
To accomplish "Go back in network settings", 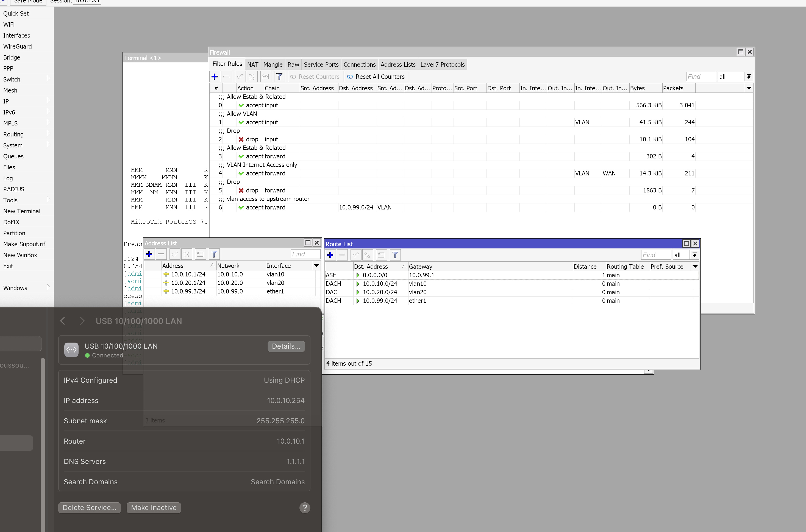I will (x=62, y=321).
